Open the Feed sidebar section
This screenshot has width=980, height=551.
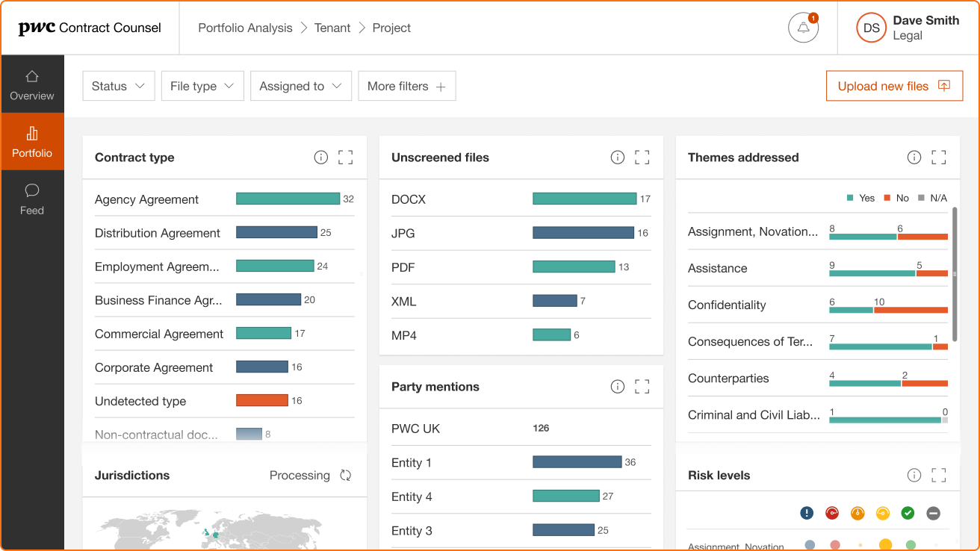pos(32,199)
